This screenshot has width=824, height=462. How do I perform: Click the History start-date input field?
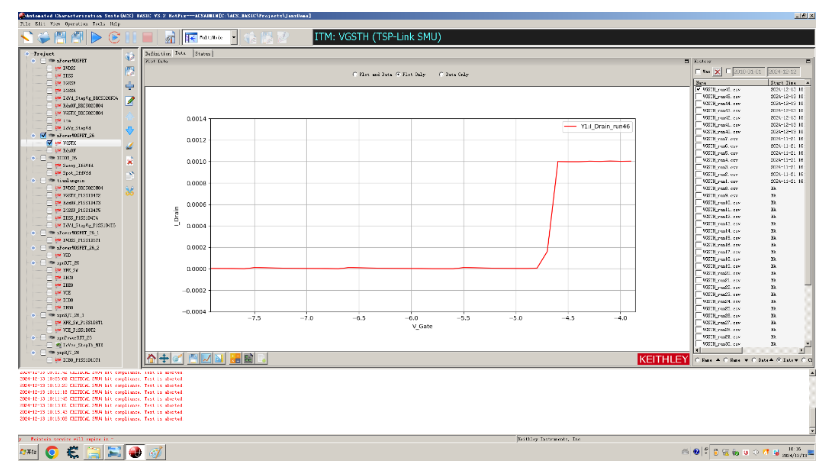click(x=748, y=71)
